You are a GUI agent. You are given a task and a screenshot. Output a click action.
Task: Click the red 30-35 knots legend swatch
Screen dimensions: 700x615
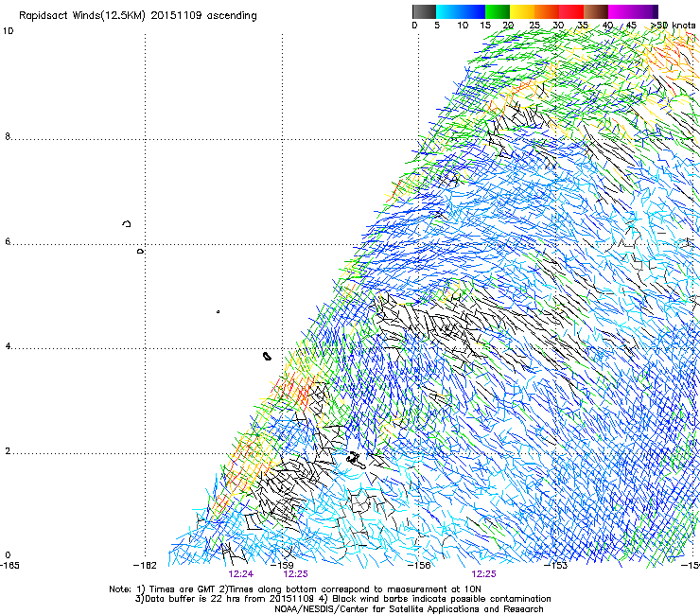(x=571, y=11)
